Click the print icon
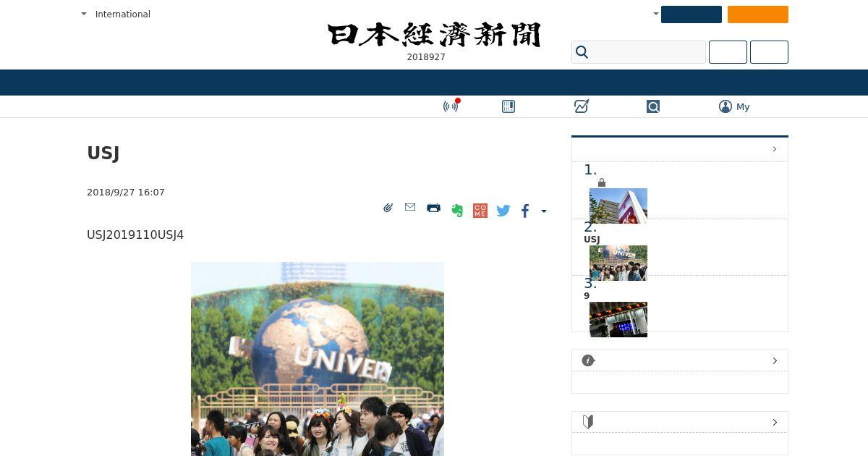The image size is (868, 456). 433,208
